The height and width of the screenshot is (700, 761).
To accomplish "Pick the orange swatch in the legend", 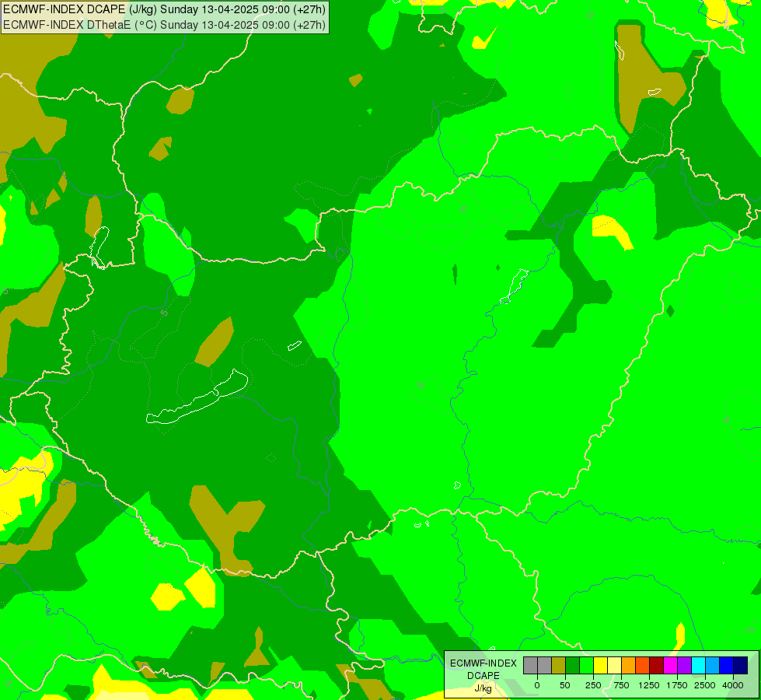I will coord(629,666).
